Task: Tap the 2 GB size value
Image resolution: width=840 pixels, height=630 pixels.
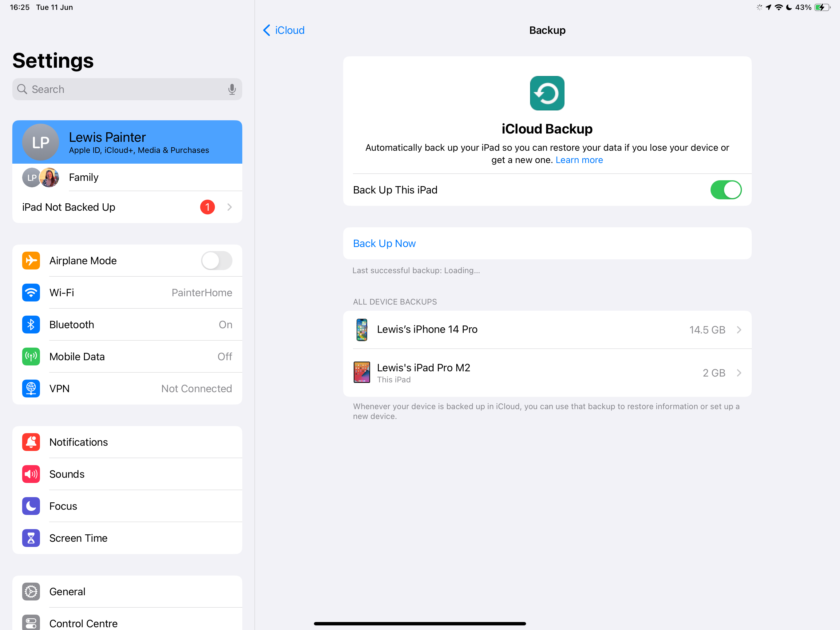Action: [714, 373]
